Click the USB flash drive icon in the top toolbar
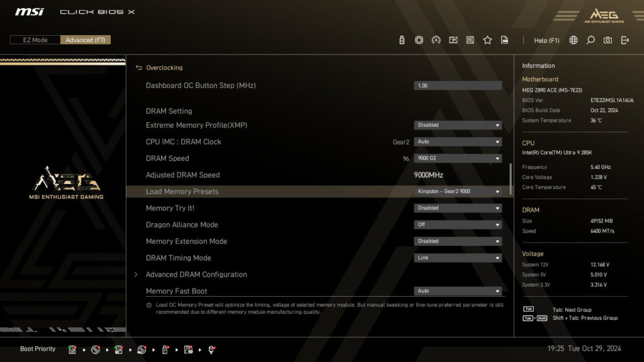The image size is (644, 362). click(x=402, y=40)
